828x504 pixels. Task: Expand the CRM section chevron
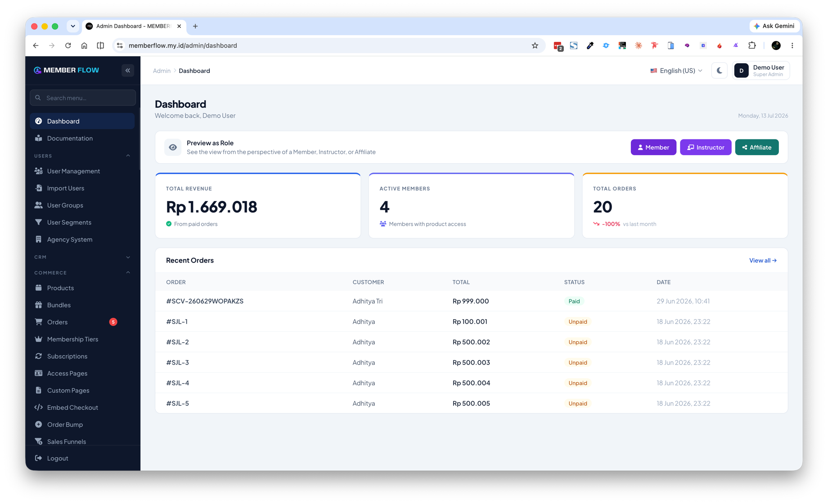click(128, 257)
